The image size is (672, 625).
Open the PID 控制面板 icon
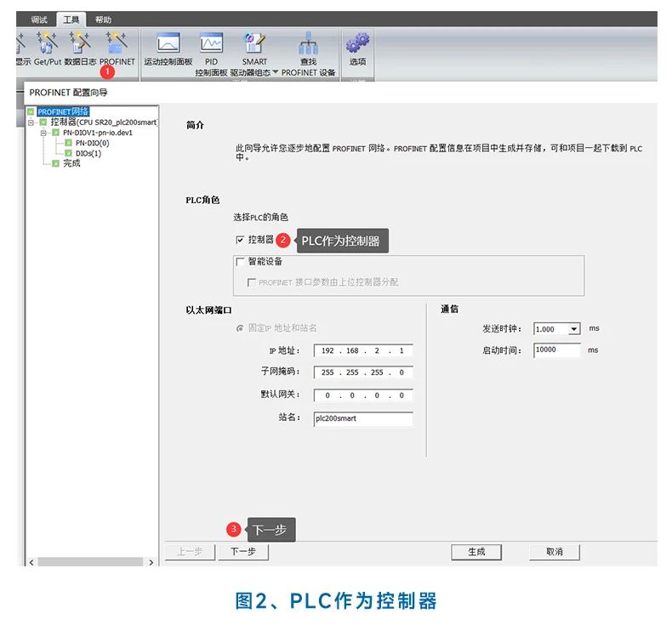pos(211,43)
